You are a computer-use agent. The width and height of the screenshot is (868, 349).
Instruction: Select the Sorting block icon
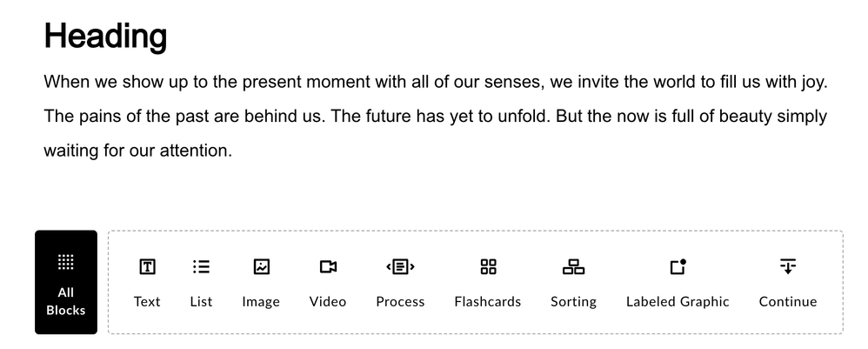573,266
